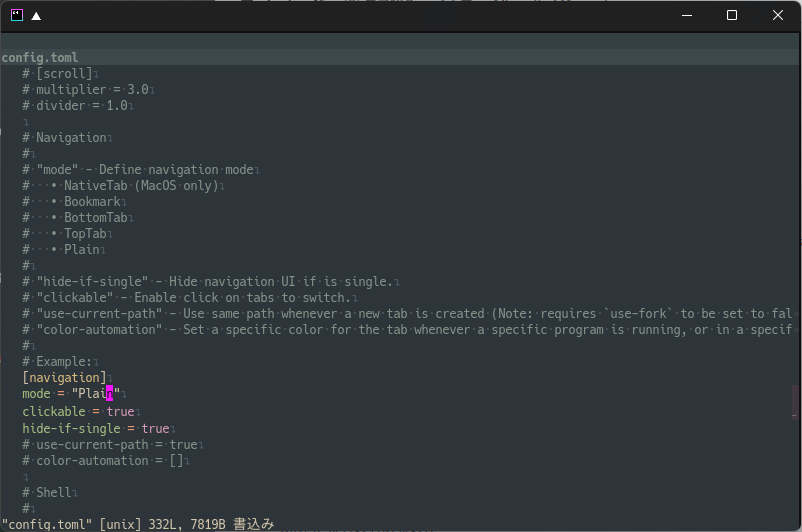Click the mode key name
Image resolution: width=802 pixels, height=532 pixels.
tap(36, 393)
